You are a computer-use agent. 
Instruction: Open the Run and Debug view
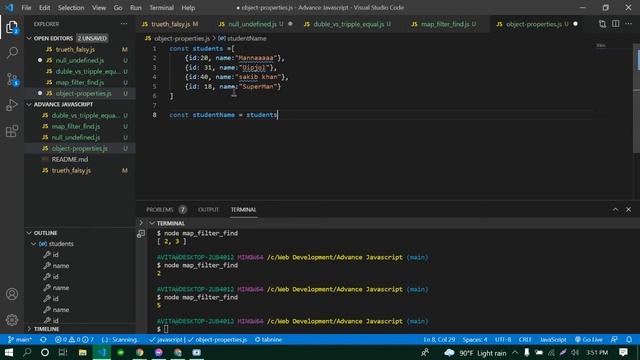pyautogui.click(x=12, y=105)
